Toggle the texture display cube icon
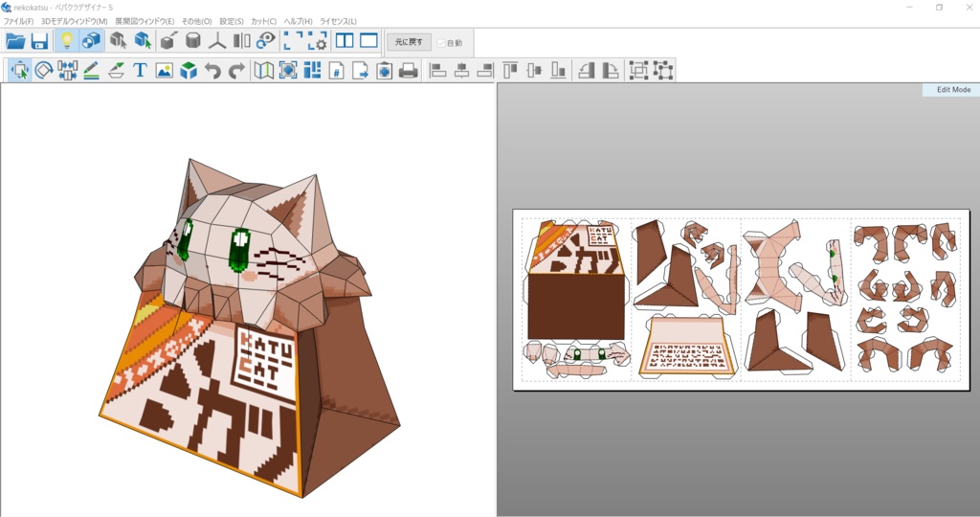 pyautogui.click(x=91, y=41)
